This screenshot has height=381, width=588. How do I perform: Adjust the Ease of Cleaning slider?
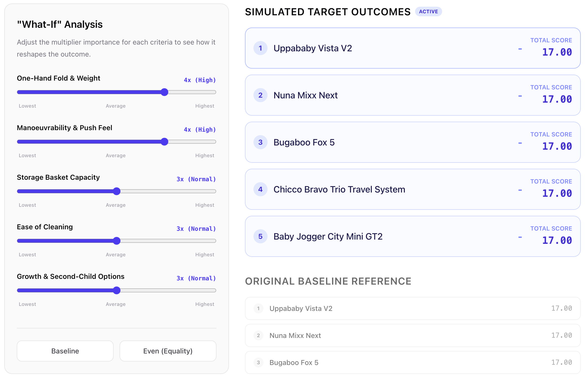point(117,241)
